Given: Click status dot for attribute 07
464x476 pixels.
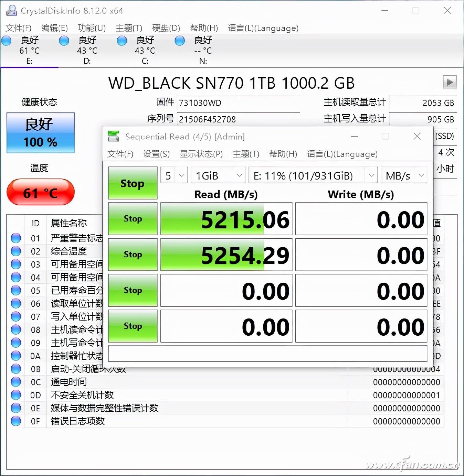Looking at the screenshot, I should click(16, 316).
